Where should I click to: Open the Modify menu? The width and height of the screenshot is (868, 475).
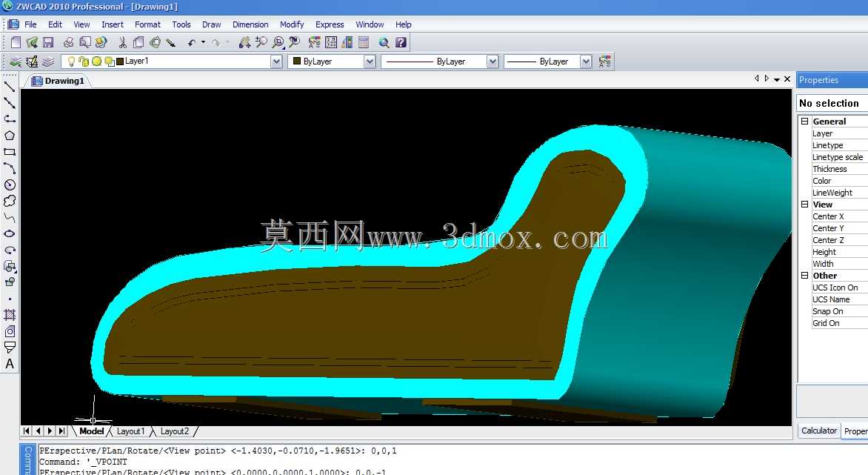(292, 24)
